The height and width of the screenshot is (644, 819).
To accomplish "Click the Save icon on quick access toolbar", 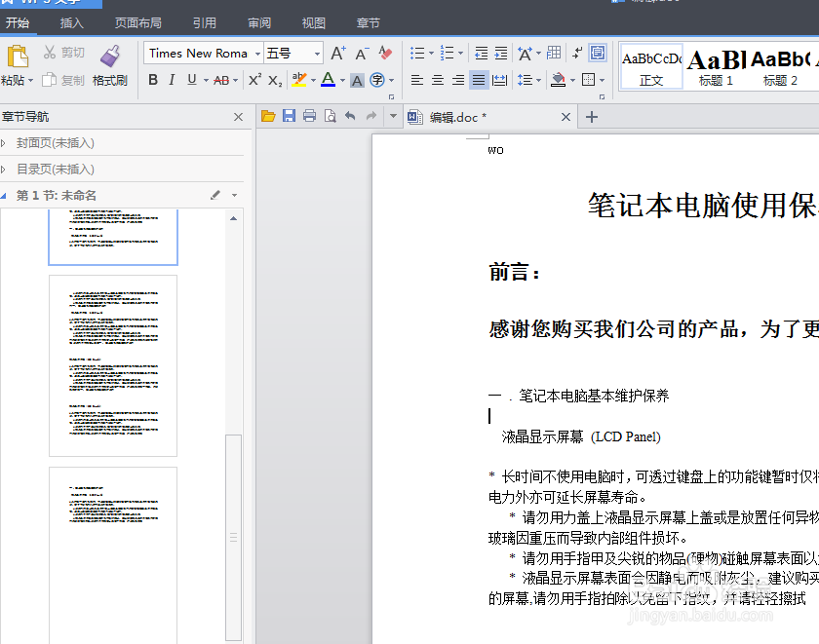I will (288, 116).
